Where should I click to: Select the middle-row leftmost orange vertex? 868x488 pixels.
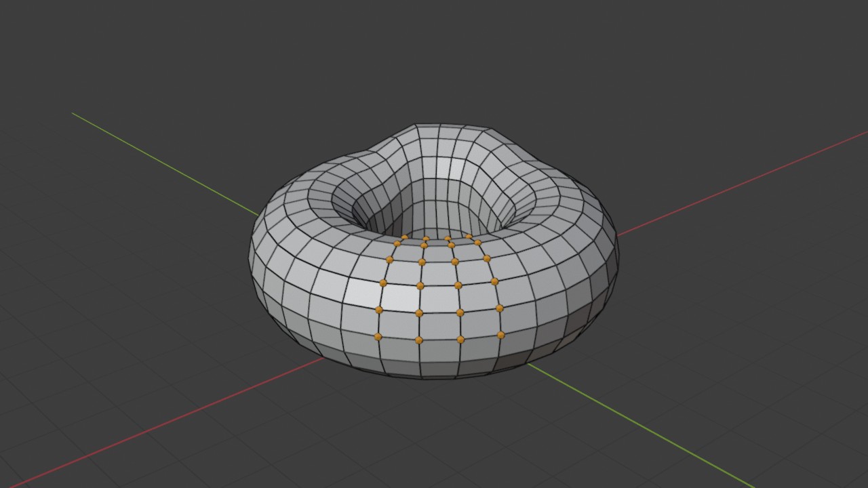(x=383, y=283)
